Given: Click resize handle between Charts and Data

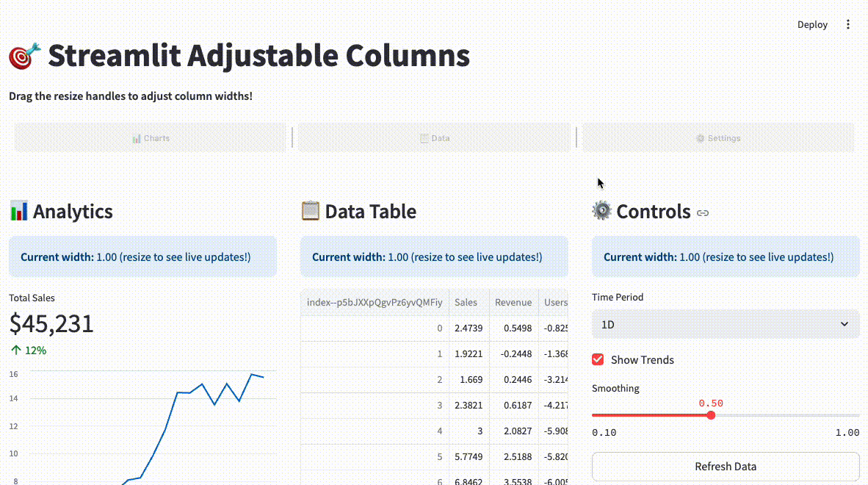Looking at the screenshot, I should click(x=292, y=137).
